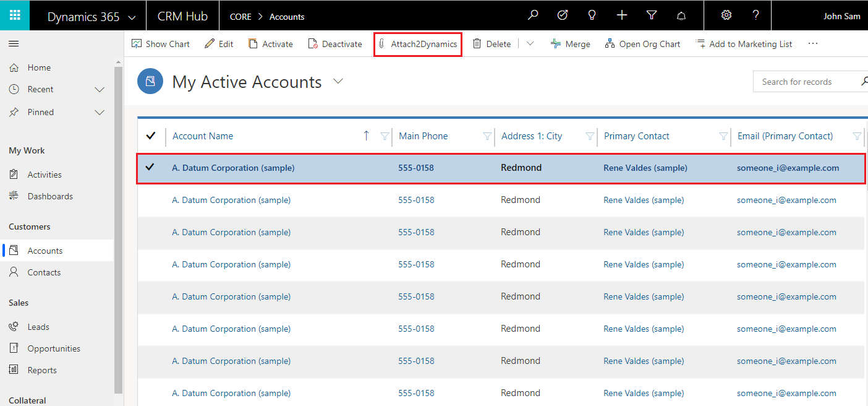Click the Edit command
Viewport: 868px width, 406px height.
219,44
